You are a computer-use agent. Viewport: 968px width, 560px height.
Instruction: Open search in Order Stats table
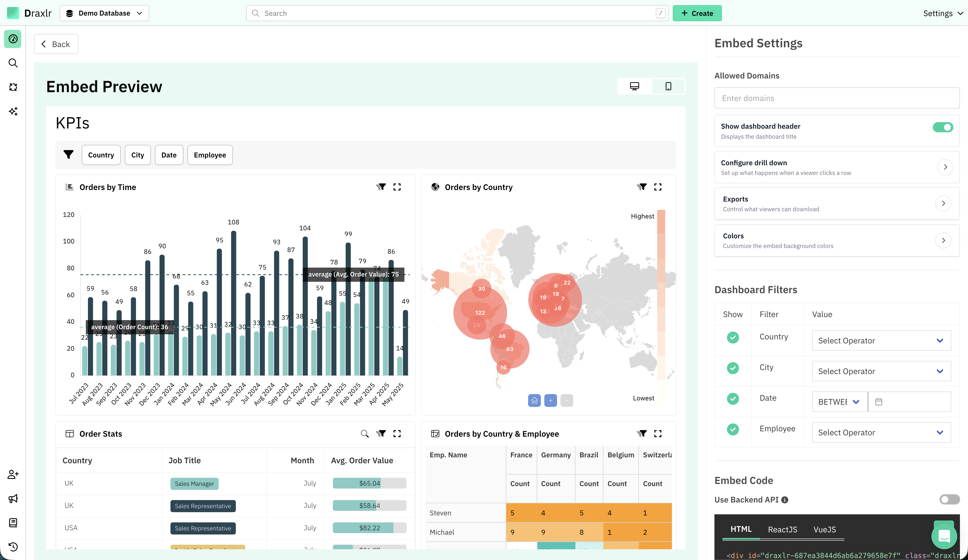tap(365, 434)
